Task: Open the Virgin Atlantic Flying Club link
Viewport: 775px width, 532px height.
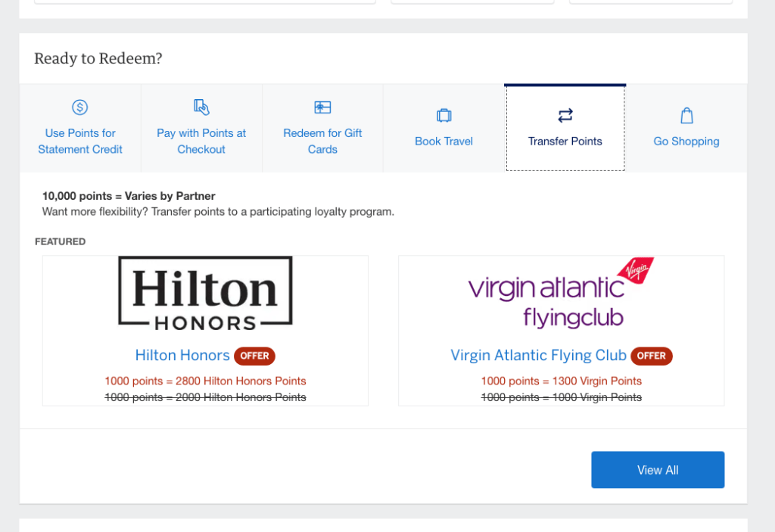Action: pyautogui.click(x=538, y=356)
